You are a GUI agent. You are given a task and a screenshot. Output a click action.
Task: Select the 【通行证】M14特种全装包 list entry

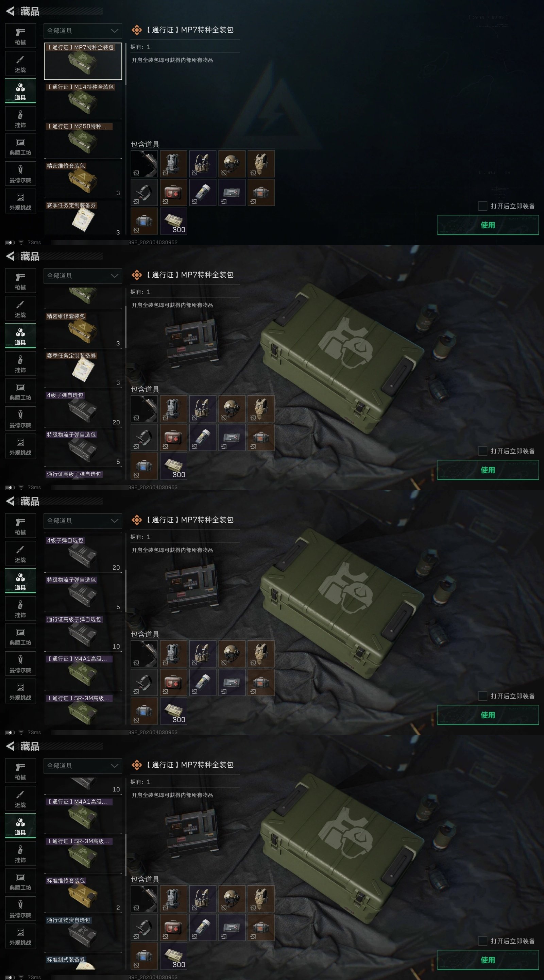[83, 101]
